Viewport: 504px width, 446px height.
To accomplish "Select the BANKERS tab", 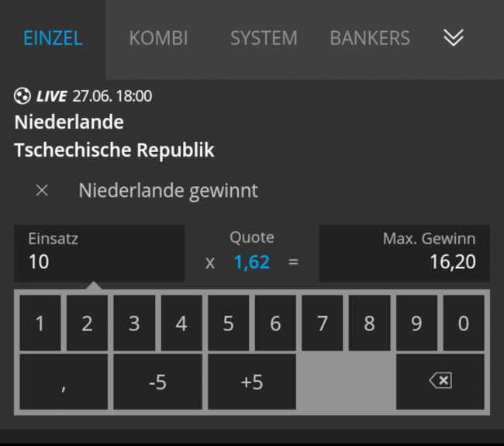I will [370, 38].
